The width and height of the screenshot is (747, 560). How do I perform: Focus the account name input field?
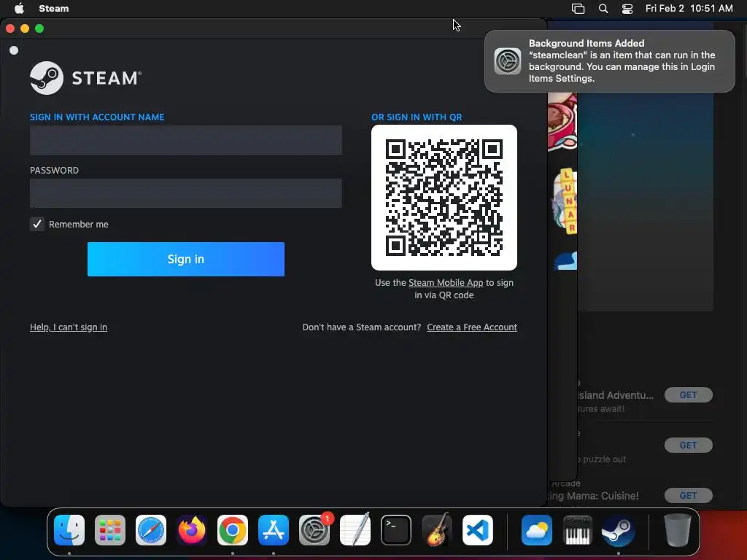pyautogui.click(x=186, y=141)
